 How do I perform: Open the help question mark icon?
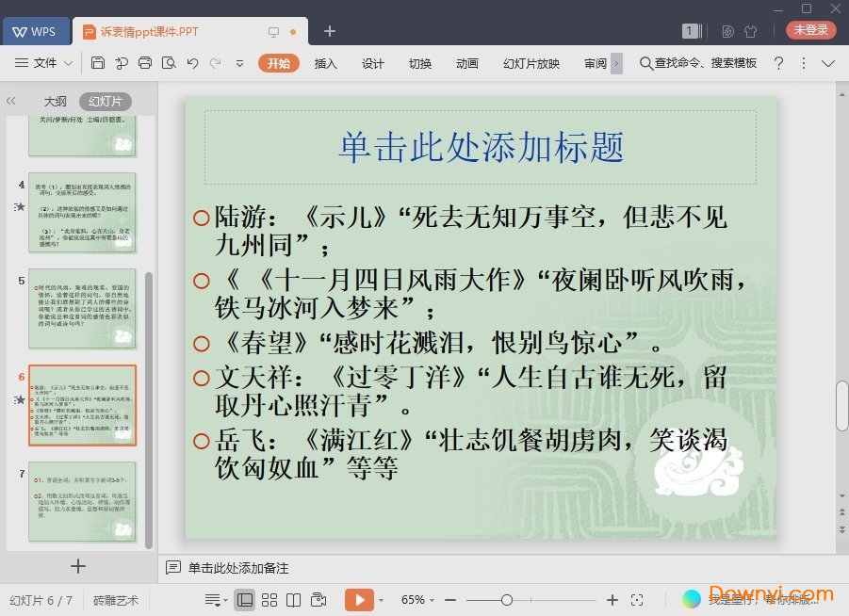778,63
